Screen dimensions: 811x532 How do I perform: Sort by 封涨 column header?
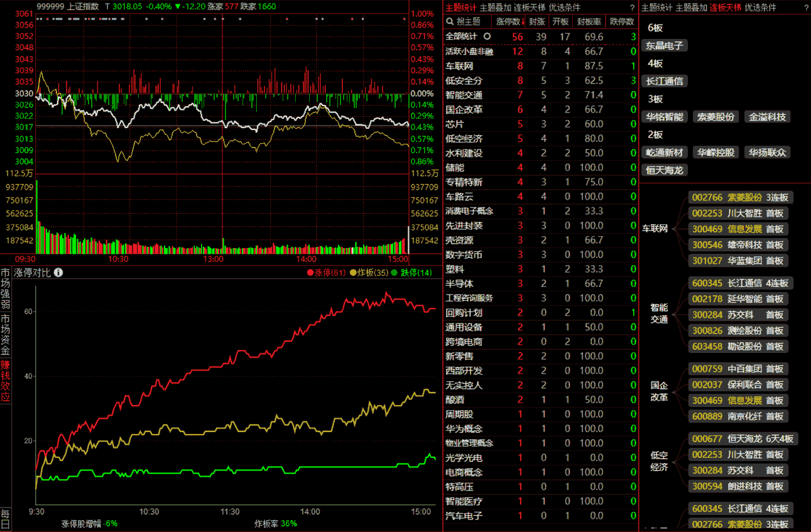pos(536,21)
